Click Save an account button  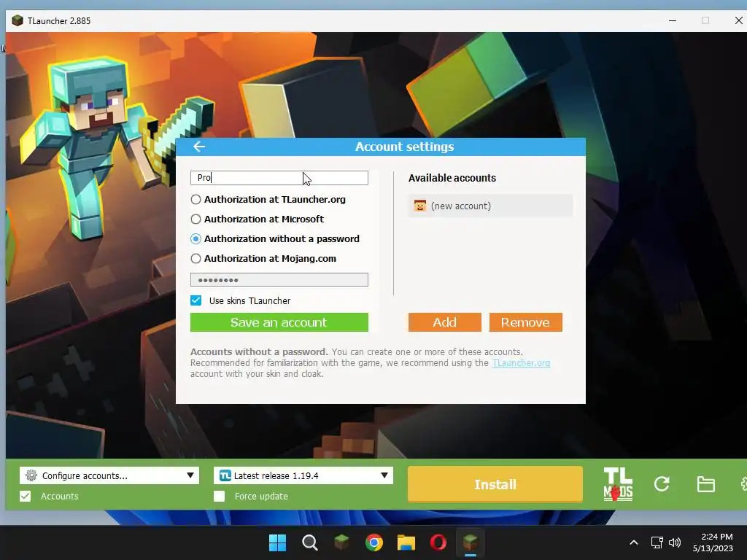279,322
